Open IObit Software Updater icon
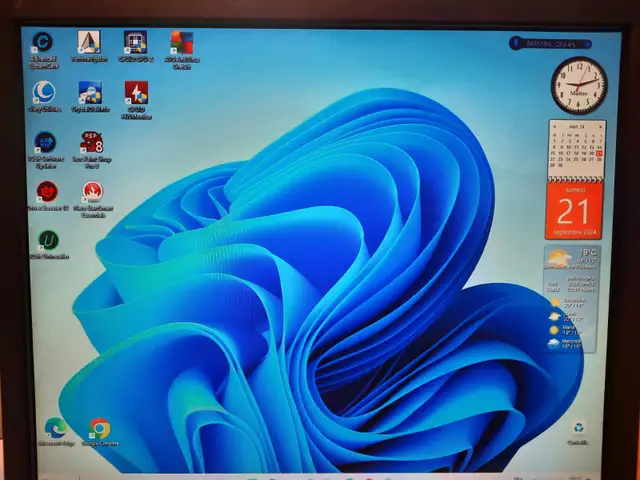This screenshot has width=640, height=480. 45,150
